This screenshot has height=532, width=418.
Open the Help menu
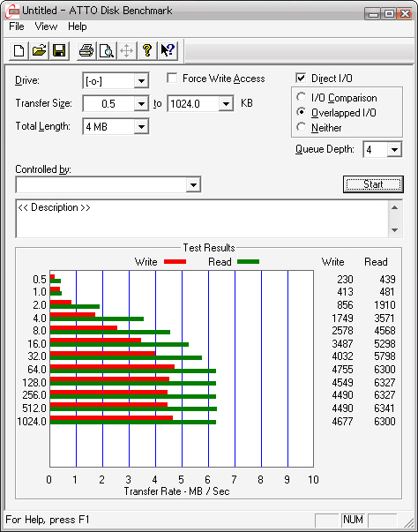click(x=78, y=26)
